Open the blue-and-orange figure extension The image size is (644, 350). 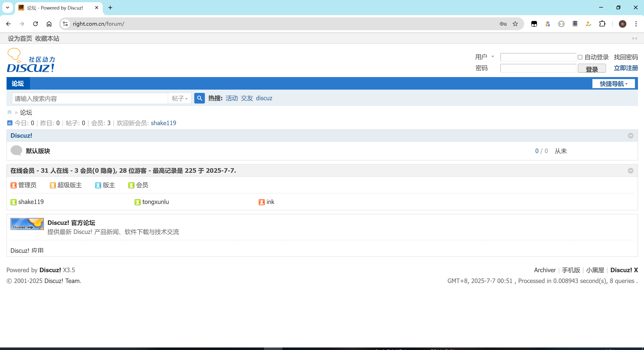pyautogui.click(x=548, y=24)
